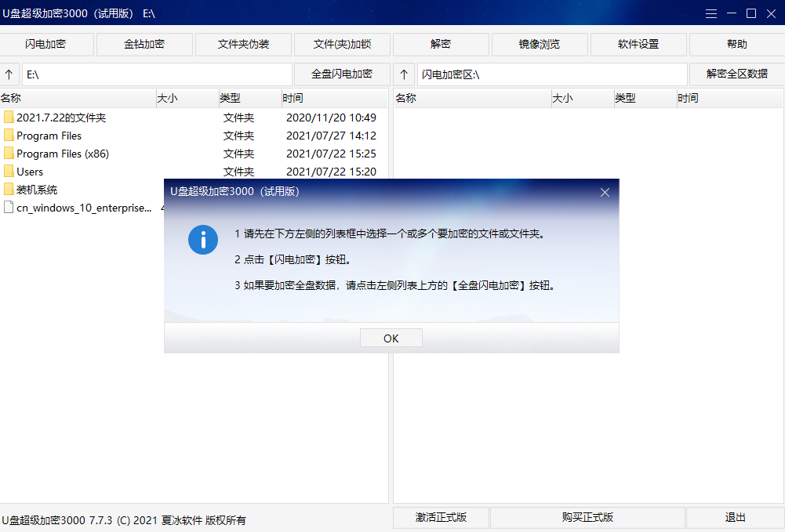Sort right pane by 大小 column

pyautogui.click(x=583, y=98)
